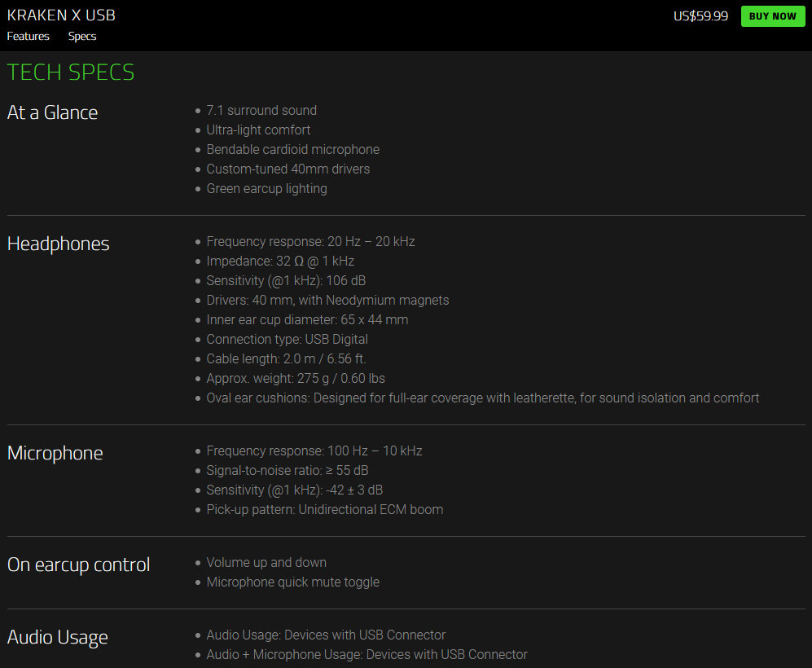Click the Oval ear cushions description line
The width and height of the screenshot is (812, 668).
482,398
